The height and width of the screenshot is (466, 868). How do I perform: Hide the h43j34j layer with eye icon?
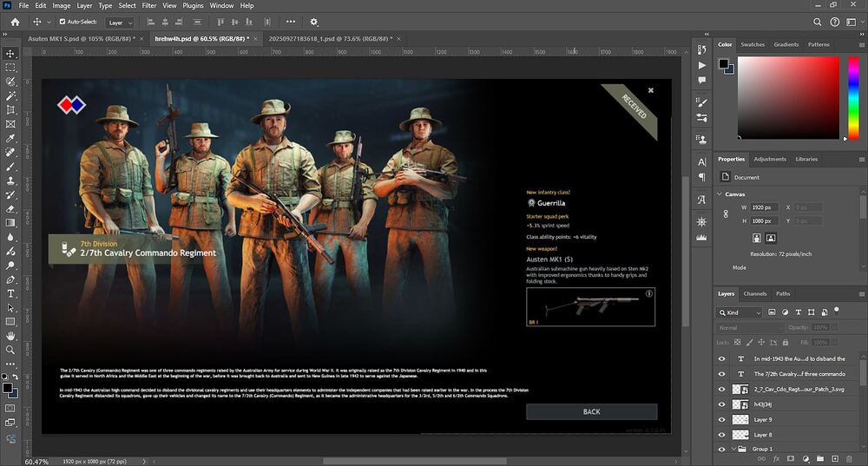[x=721, y=404]
